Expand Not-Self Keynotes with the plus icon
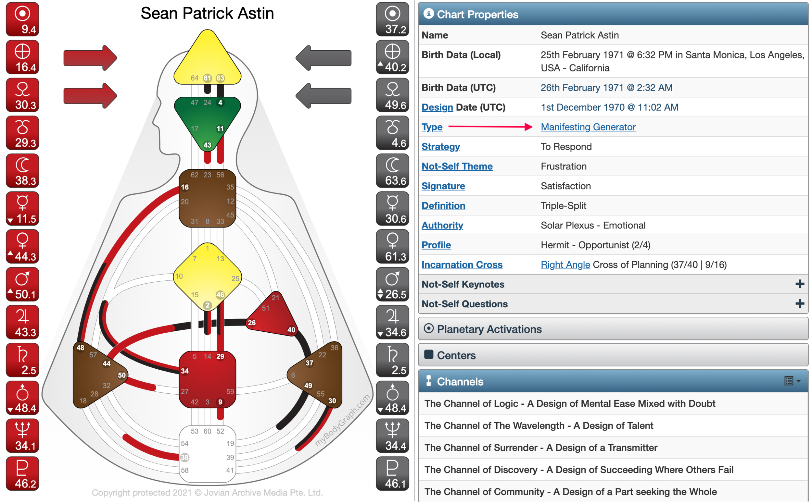 800,284
